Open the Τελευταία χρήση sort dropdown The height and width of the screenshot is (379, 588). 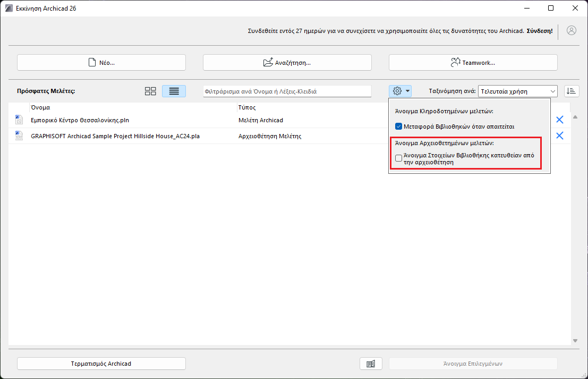(517, 91)
